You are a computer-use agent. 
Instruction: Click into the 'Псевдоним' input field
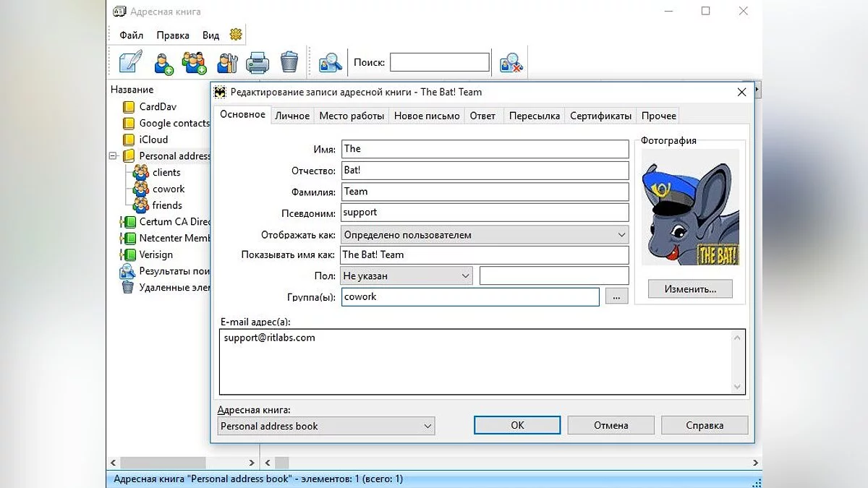484,213
